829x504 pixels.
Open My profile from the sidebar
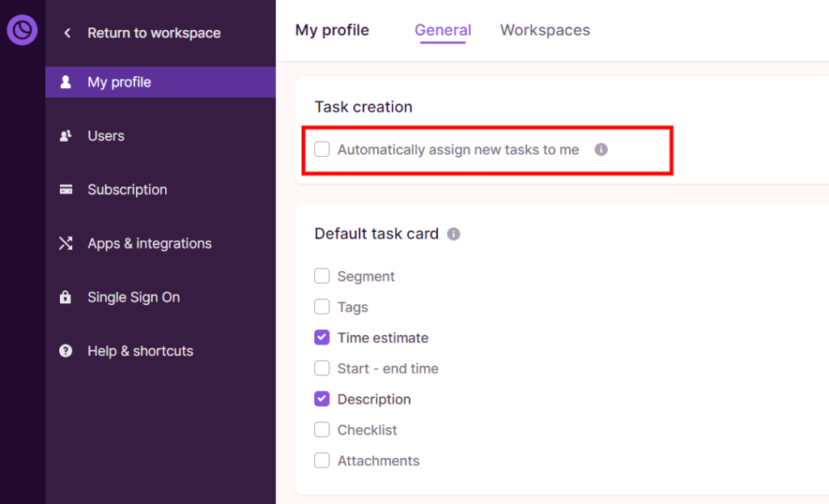coord(121,82)
